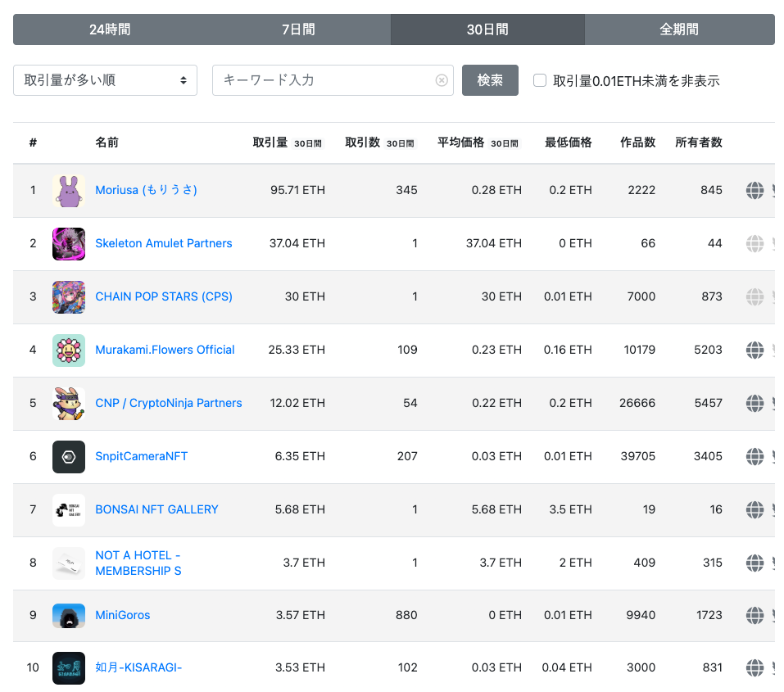Click the 880 trade count for MiniGoros
The image size is (784, 692).
tap(406, 616)
